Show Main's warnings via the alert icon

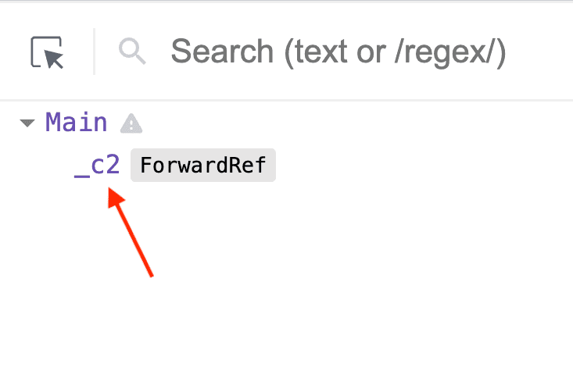[131, 123]
